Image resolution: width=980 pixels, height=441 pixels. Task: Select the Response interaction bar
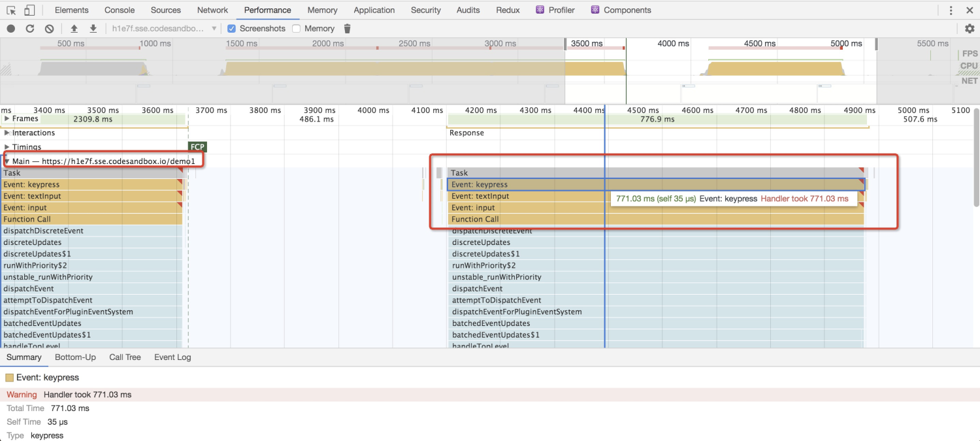click(x=658, y=133)
